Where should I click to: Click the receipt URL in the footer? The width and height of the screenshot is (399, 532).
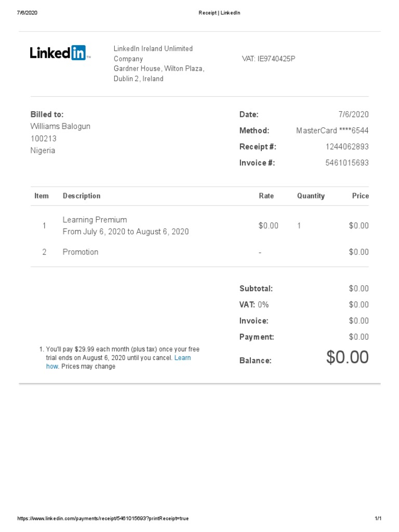pos(103,519)
